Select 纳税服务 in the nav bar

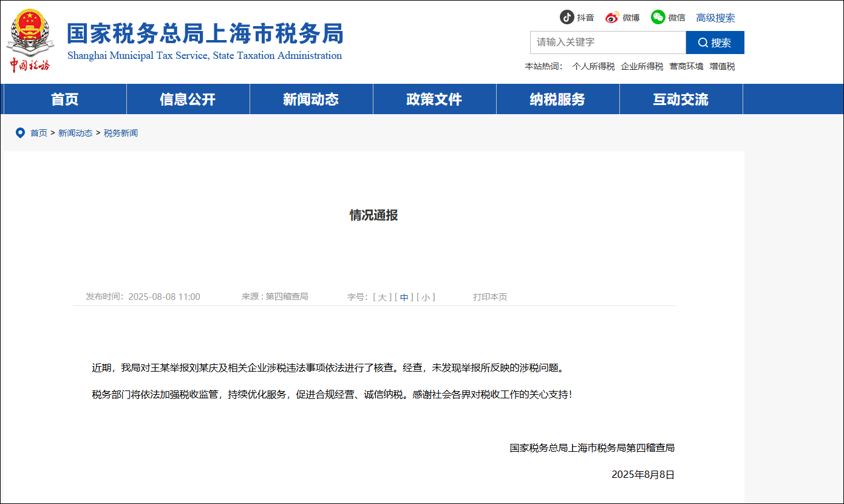(557, 100)
